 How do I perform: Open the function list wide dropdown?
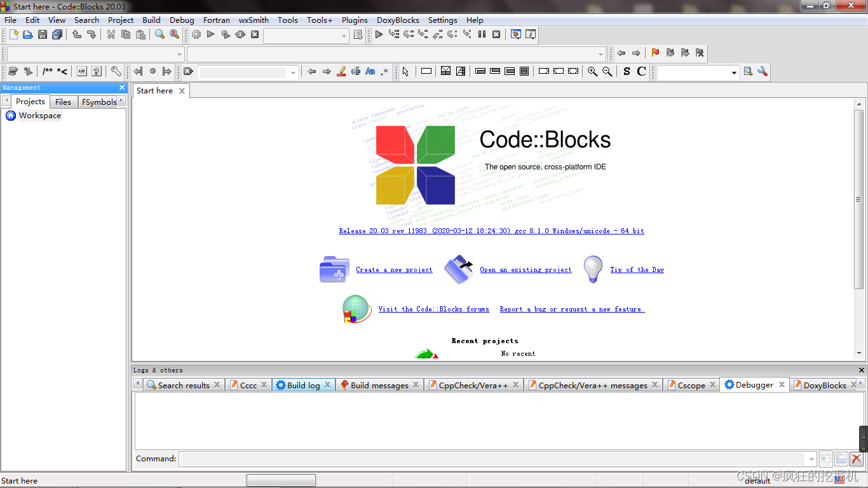[x=397, y=53]
